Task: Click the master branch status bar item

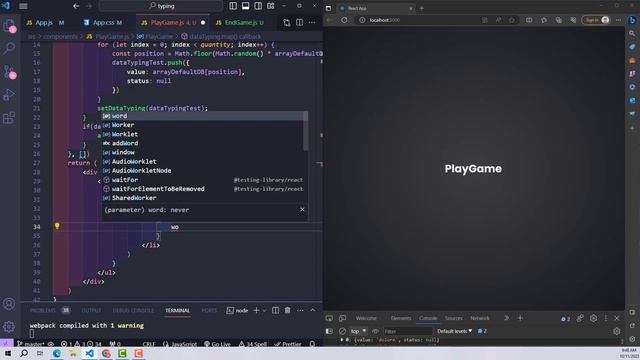Action: coord(32,344)
